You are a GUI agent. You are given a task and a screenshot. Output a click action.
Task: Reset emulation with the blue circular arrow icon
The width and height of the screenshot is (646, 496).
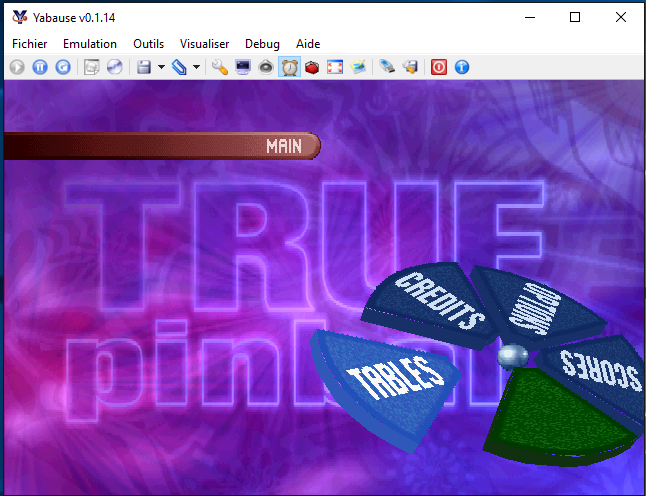pos(63,67)
